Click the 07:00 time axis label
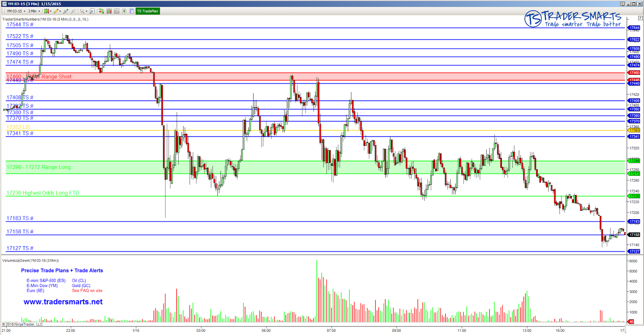This screenshot has width=644, height=335. [331, 331]
